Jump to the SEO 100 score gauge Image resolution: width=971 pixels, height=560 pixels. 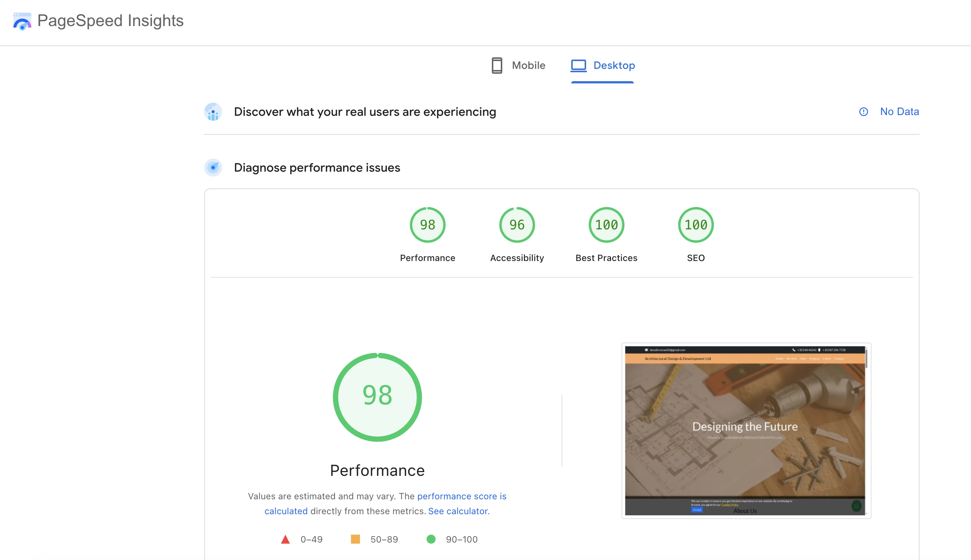click(x=695, y=225)
